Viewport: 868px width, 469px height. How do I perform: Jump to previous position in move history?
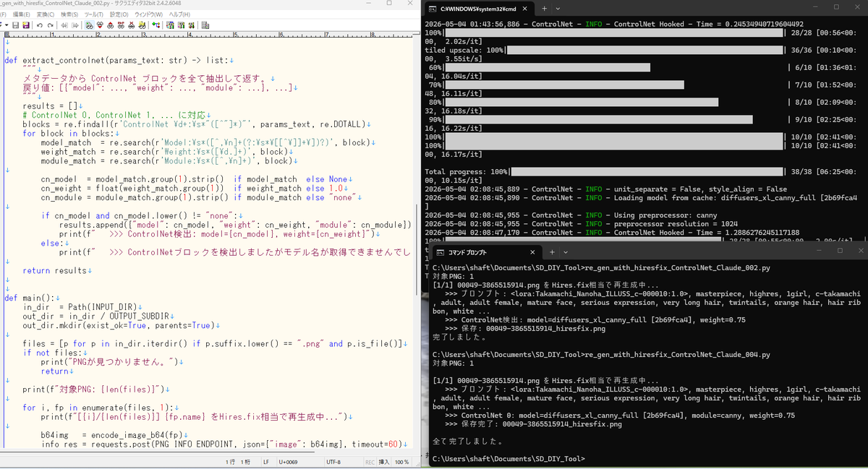[x=63, y=25]
